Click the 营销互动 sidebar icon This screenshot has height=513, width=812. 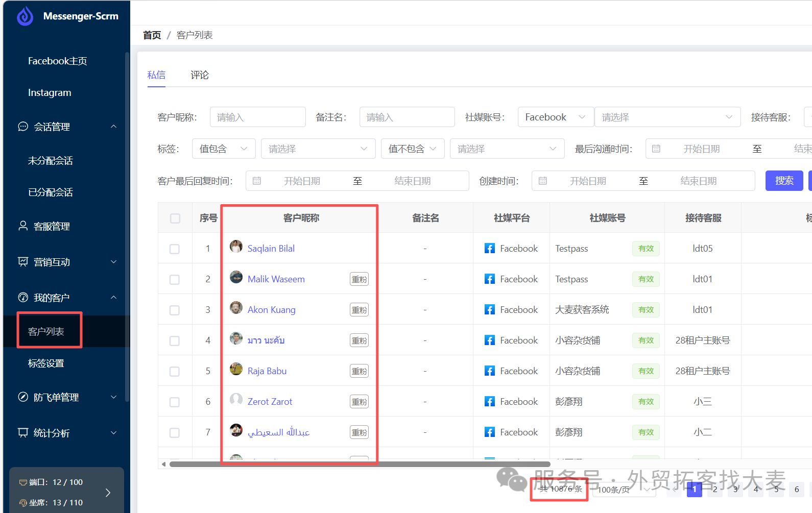coord(23,261)
